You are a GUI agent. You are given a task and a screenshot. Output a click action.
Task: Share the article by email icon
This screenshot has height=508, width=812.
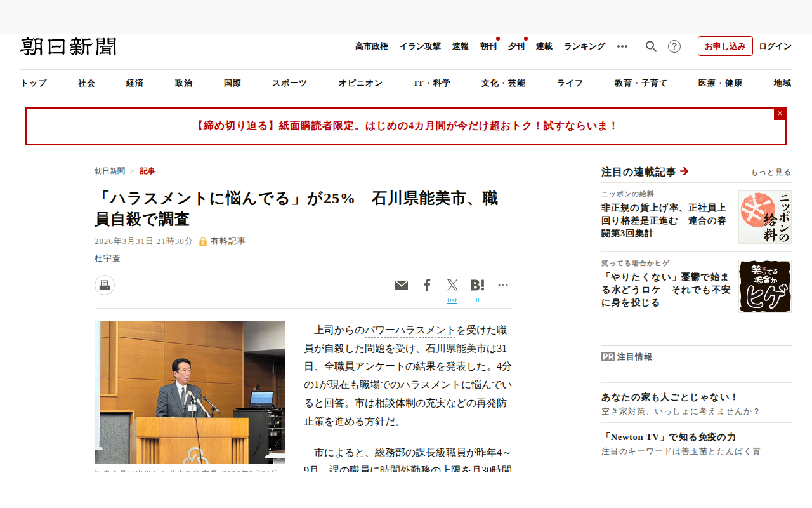402,285
